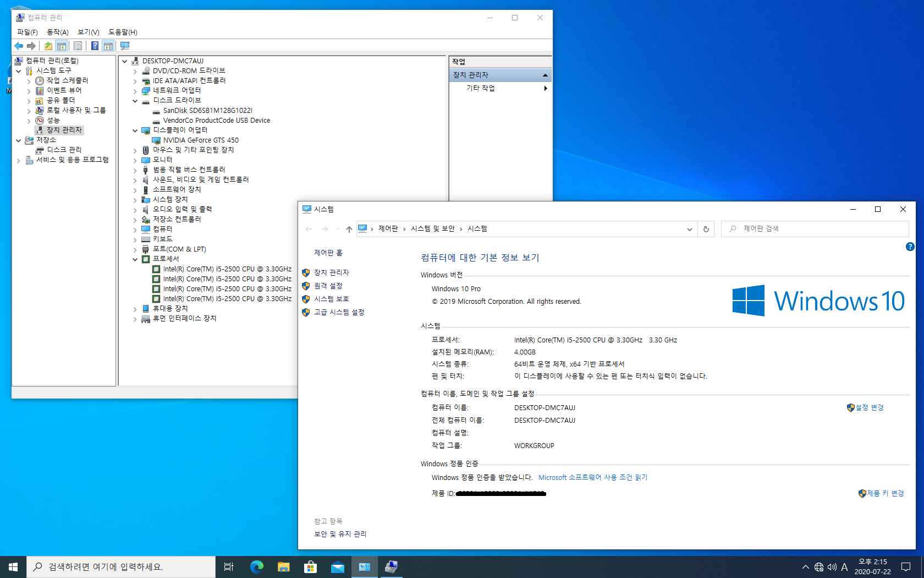
Task: Open 보안 및 유지 관리 link
Action: [340, 534]
